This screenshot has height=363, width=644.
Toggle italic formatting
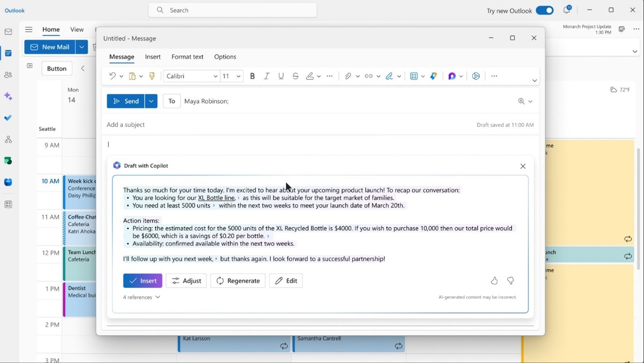(267, 76)
